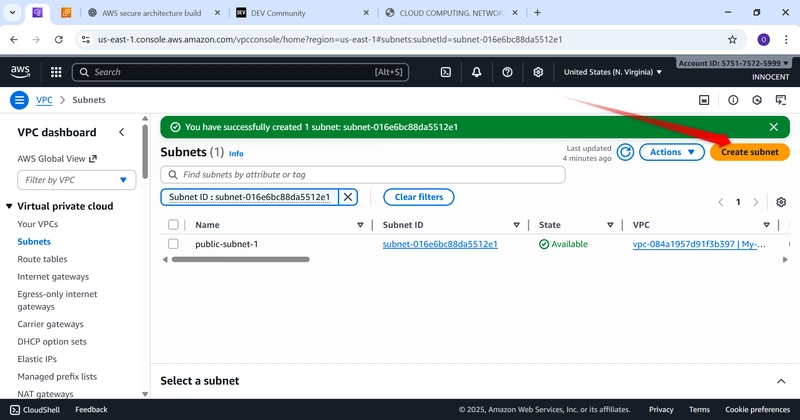This screenshot has width=800, height=420.
Task: Open subnets table preferences gear
Action: (781, 202)
